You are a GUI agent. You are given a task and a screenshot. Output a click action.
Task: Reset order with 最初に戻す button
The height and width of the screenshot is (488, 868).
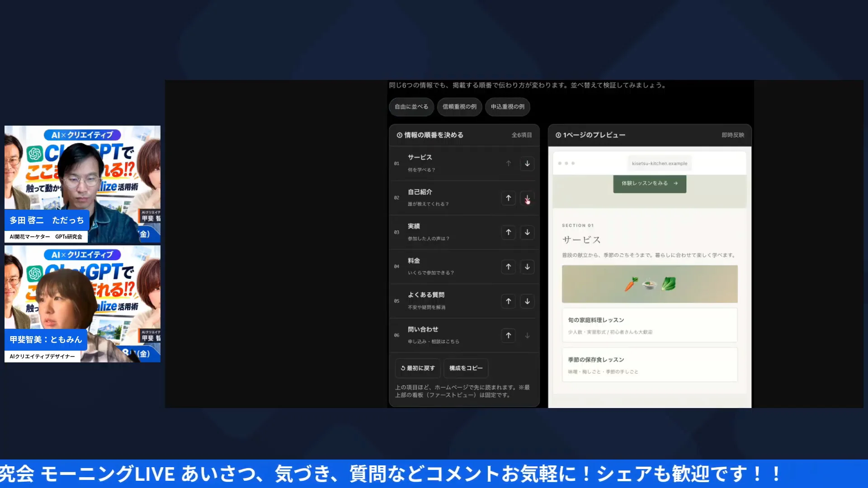coord(418,368)
